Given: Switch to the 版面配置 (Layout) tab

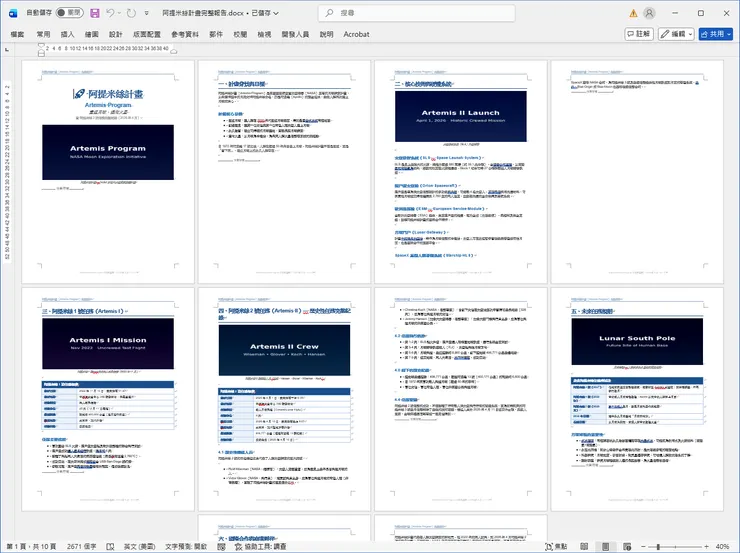Looking at the screenshot, I should [148, 34].
